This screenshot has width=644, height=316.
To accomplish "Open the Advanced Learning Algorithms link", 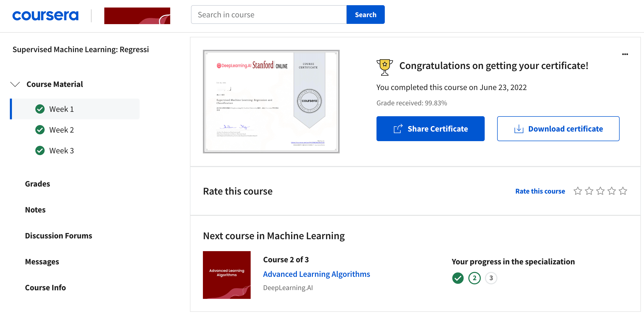I will point(317,274).
